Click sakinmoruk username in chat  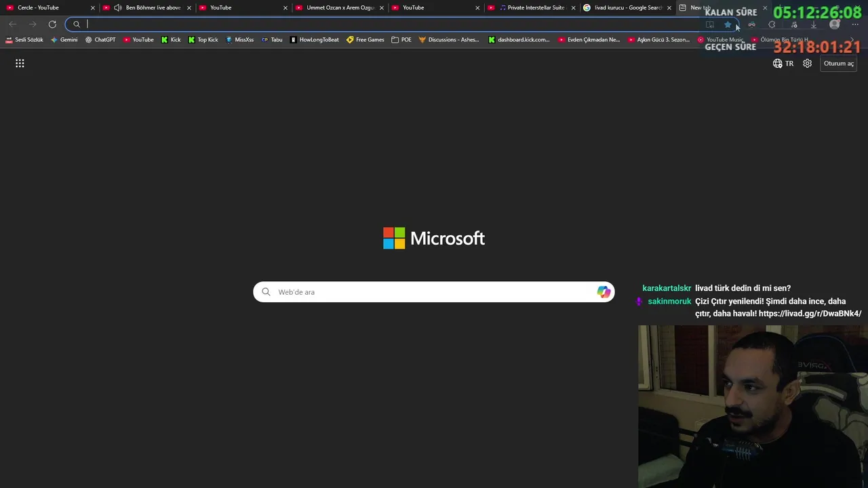click(669, 301)
